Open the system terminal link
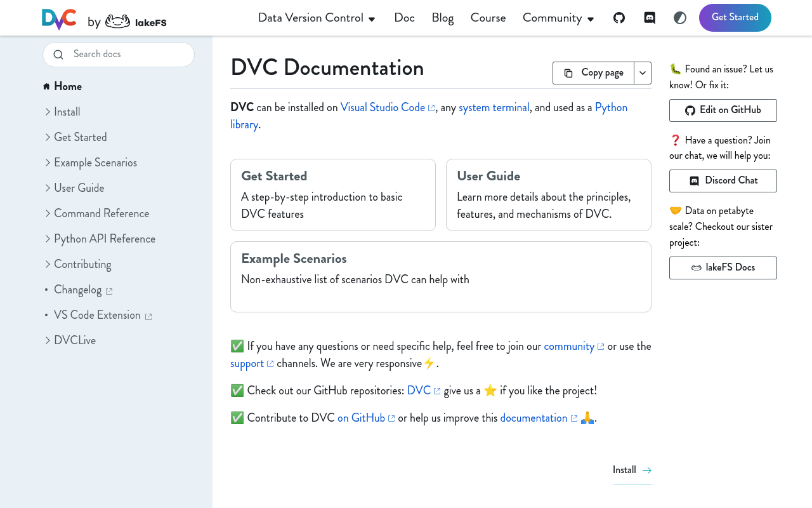Screen dimensions: 812x508 (494, 107)
